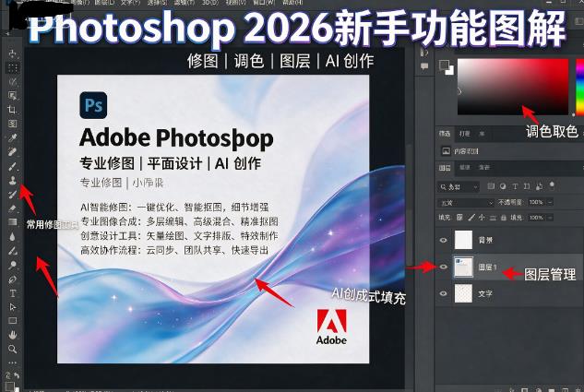Click the foreground color swatch in Color panel
Viewport: 584px width, 392px height.
point(444,65)
